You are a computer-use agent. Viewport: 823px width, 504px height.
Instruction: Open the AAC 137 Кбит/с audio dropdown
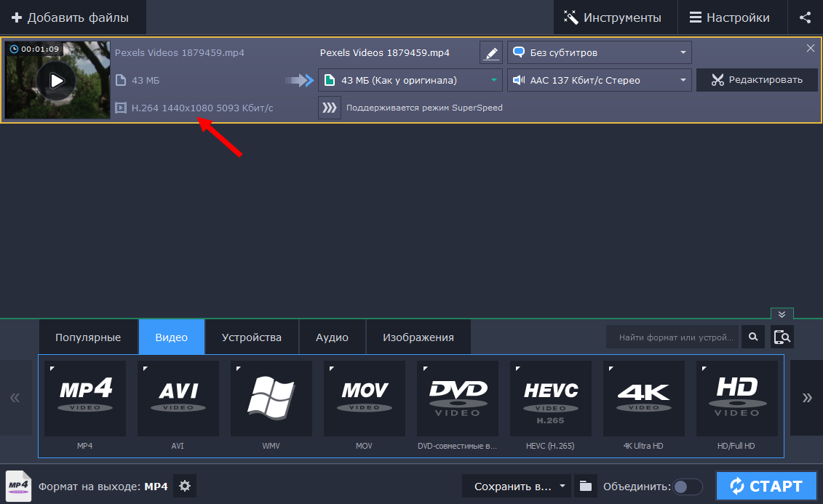coord(599,80)
